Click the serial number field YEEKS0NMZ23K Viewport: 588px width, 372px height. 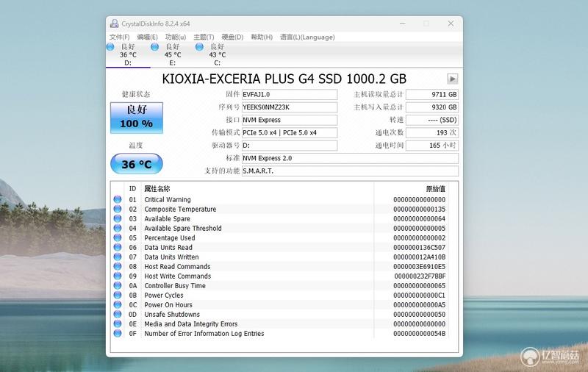tap(290, 107)
